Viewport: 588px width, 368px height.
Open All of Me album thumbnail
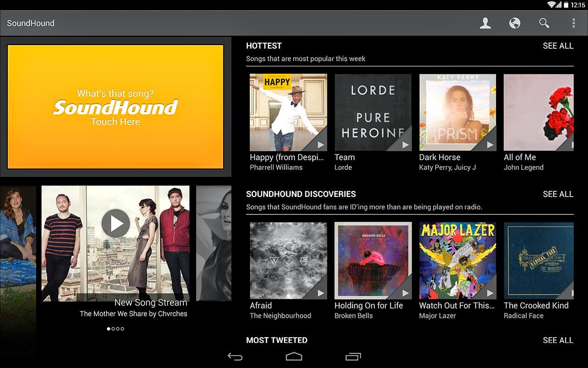coord(538,112)
